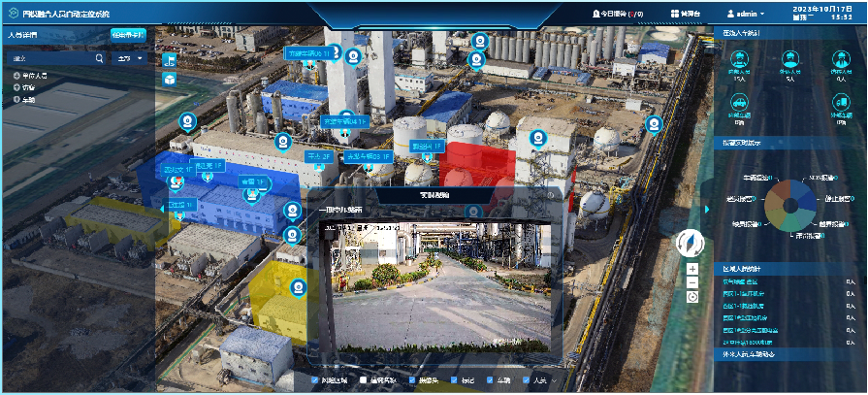Expand the first tree node in left panel

tap(16, 75)
